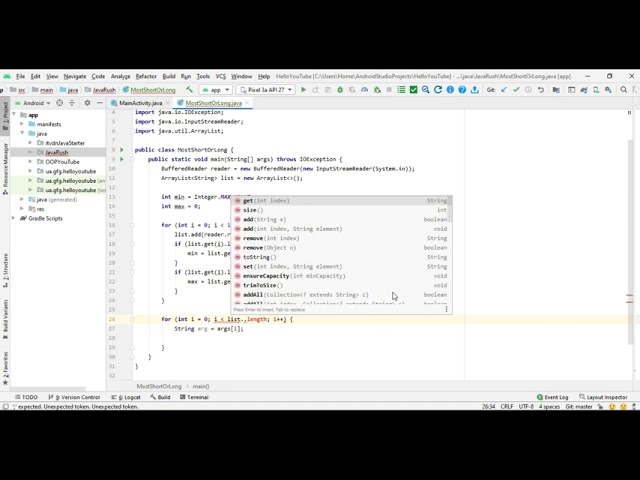Open the Analyze menu

[x=120, y=76]
